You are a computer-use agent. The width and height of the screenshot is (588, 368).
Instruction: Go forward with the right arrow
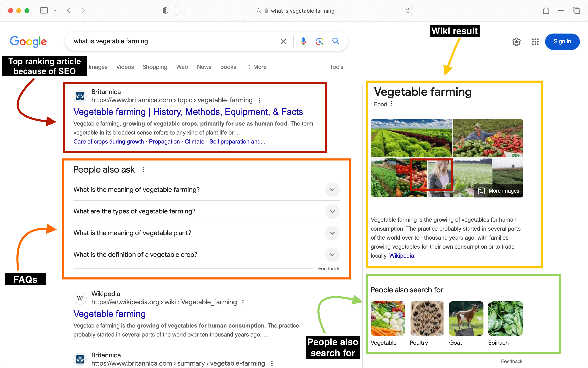coord(83,10)
